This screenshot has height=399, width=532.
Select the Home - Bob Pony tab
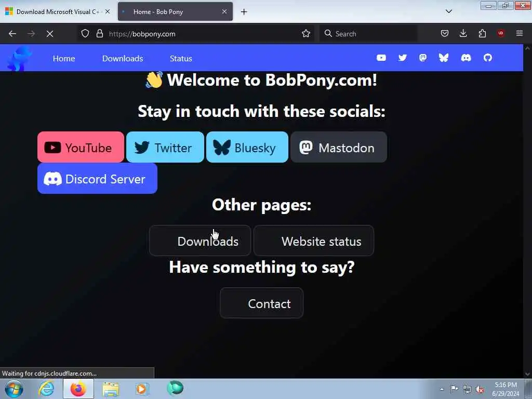(175, 11)
